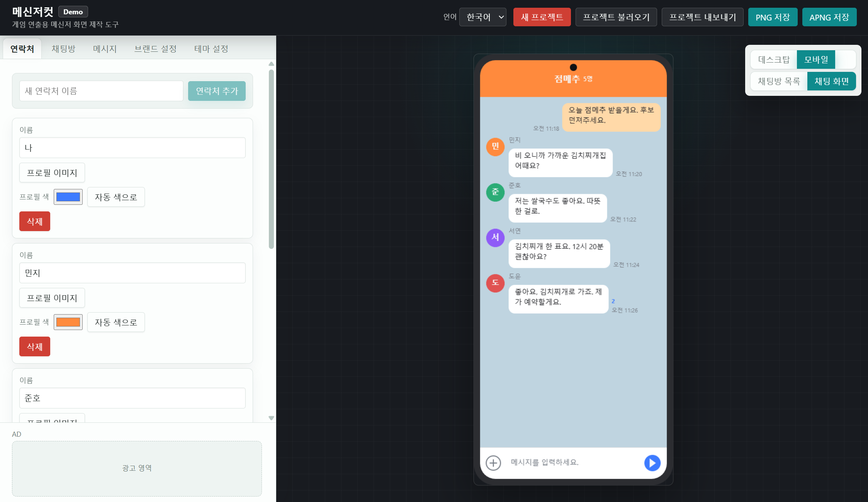Screen dimensions: 868x502
Task: Click the message bubble about 김치찌개집
Action: tap(561, 163)
